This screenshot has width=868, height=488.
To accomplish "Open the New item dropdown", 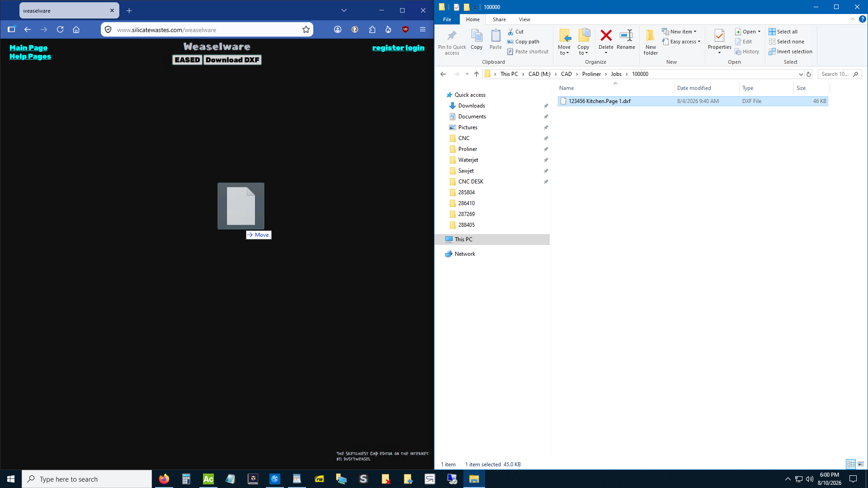I will coord(679,32).
